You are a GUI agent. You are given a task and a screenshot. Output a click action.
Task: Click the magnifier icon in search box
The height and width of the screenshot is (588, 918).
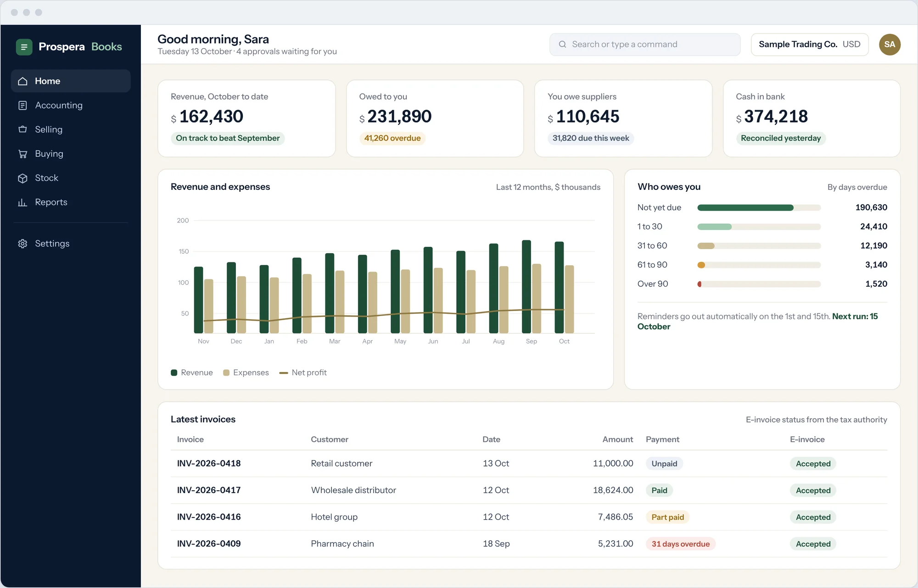[x=562, y=44]
